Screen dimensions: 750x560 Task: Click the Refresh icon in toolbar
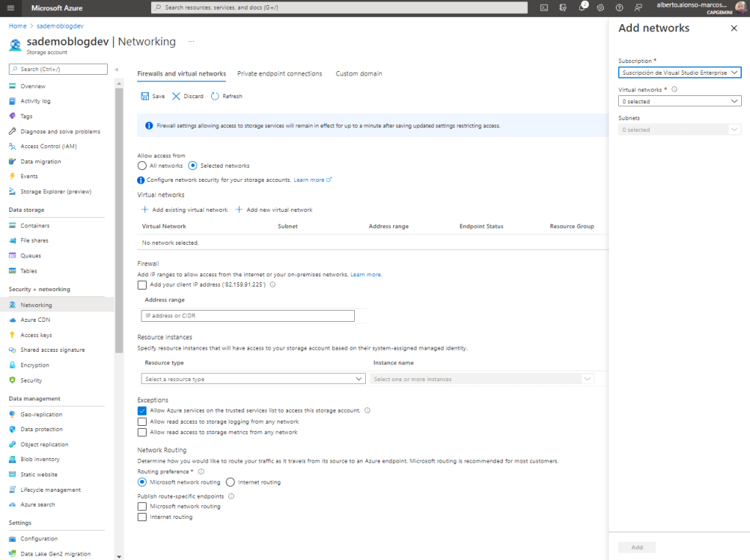click(x=215, y=96)
